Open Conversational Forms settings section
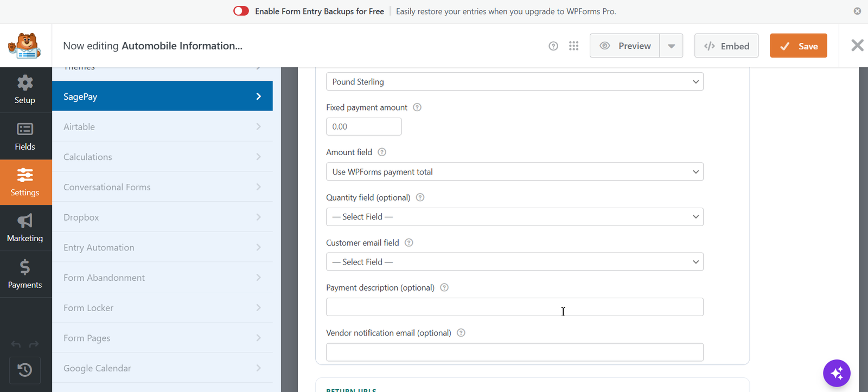 [x=162, y=187]
